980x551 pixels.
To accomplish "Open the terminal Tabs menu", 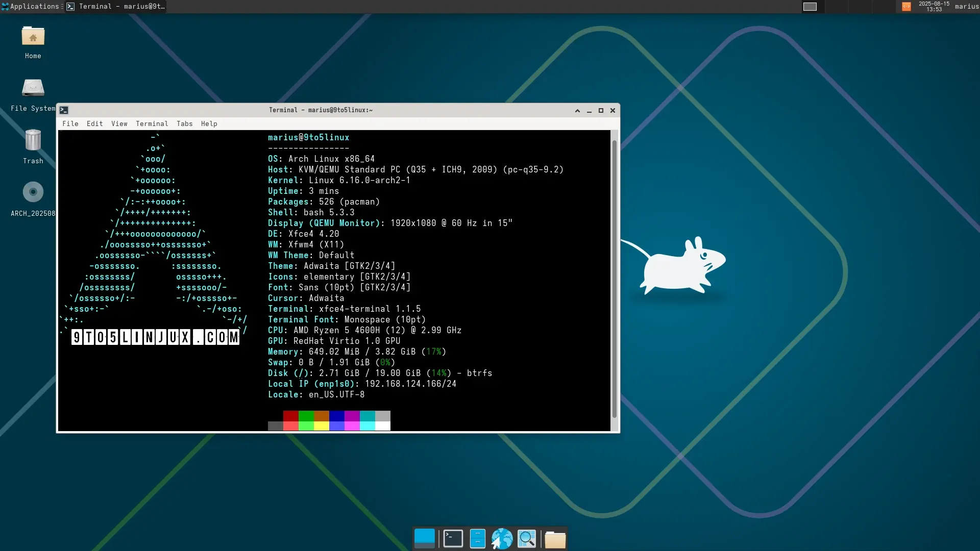I will [x=184, y=124].
